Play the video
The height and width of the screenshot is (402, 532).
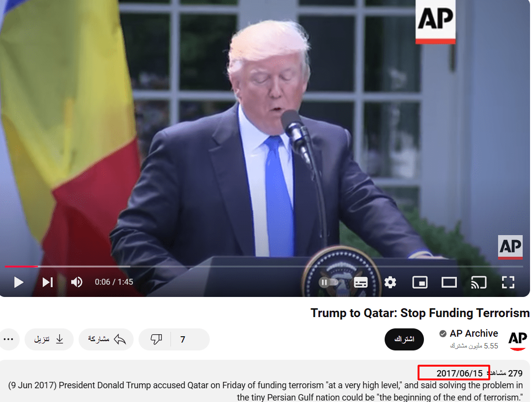coord(19,282)
